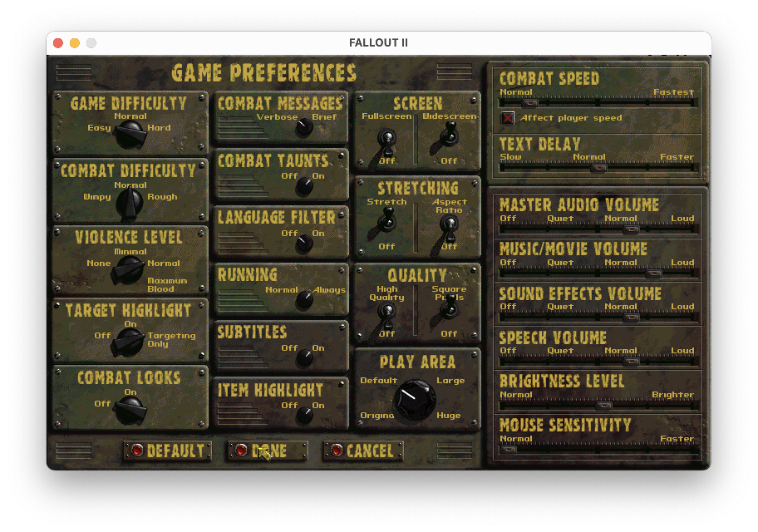Toggle the Stretch switch
This screenshot has width=758, height=532.
point(386,223)
